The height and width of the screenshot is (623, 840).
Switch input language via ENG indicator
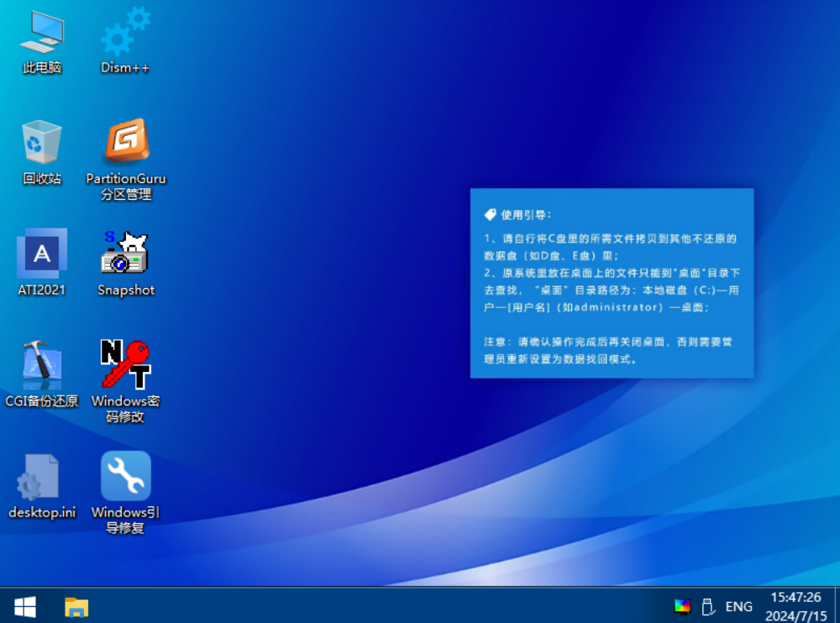click(739, 606)
